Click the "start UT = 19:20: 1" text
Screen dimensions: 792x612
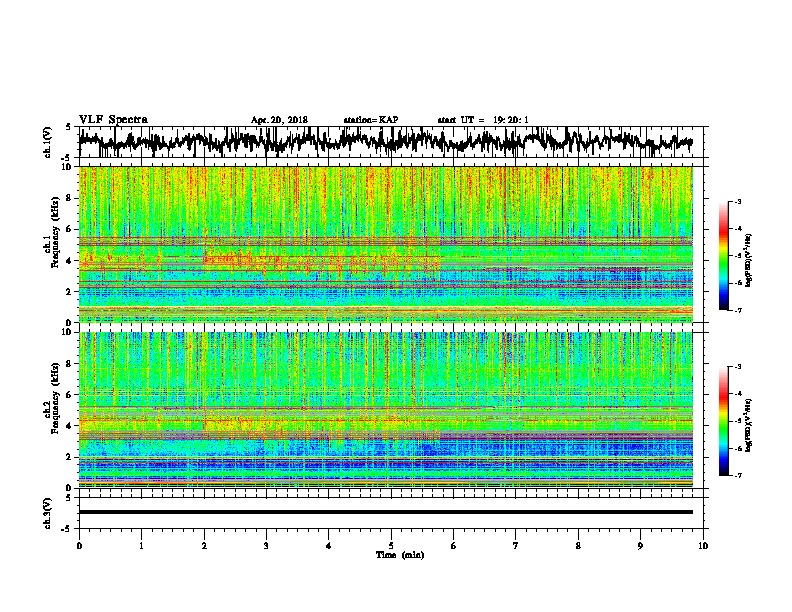[483, 120]
